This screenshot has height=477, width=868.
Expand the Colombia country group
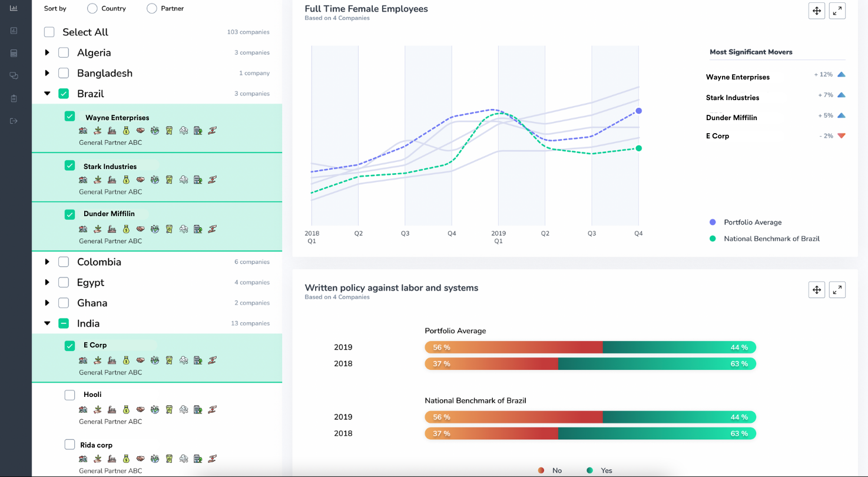click(x=48, y=261)
